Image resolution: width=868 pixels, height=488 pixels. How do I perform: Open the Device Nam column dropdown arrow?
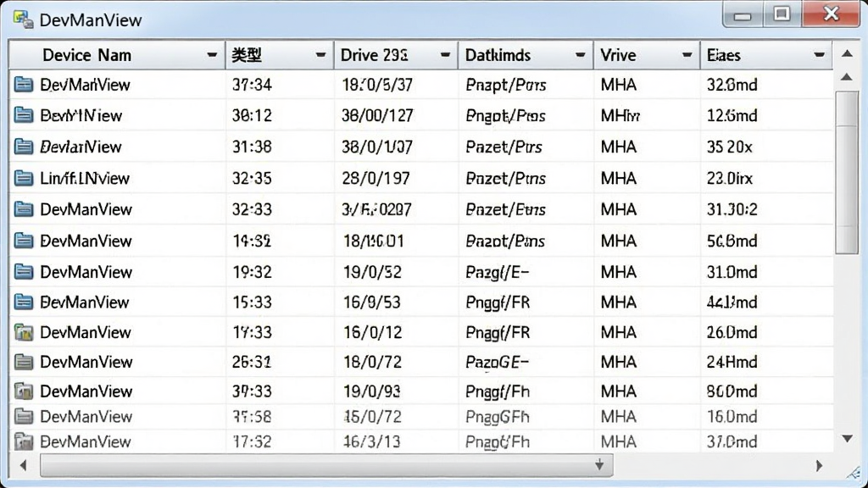coord(211,55)
